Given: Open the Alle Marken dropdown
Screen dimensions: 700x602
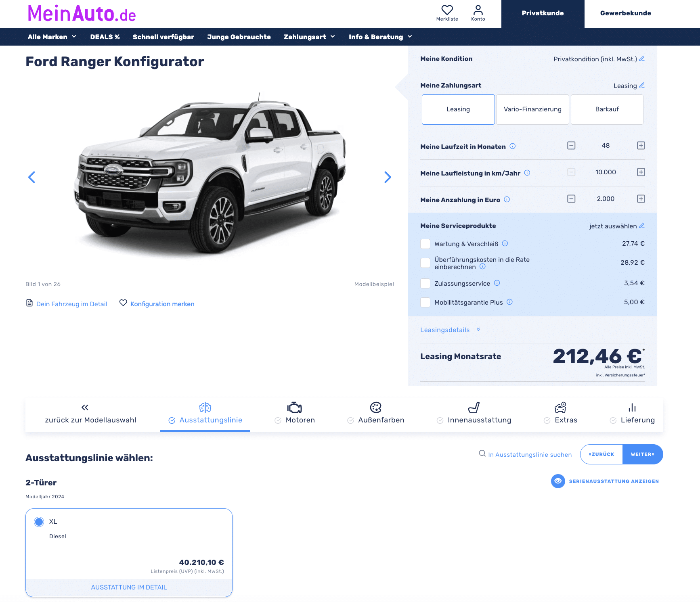Looking at the screenshot, I should point(52,37).
